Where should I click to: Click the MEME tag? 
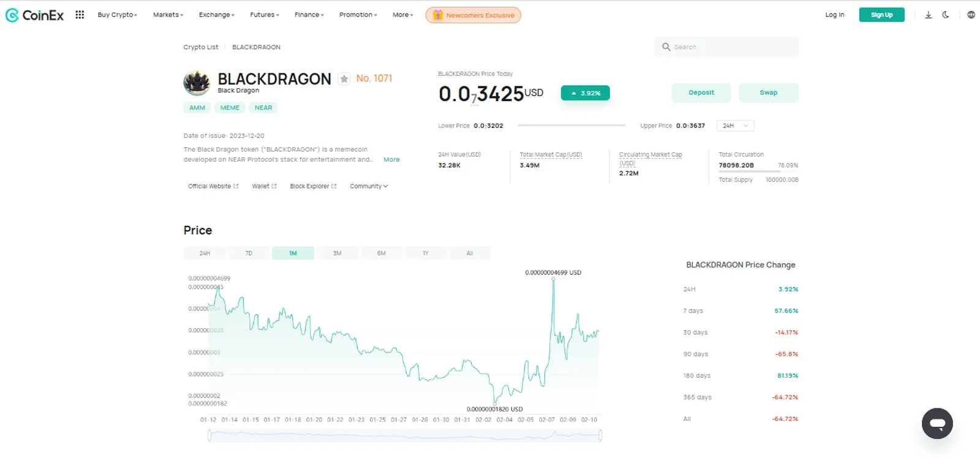click(230, 108)
